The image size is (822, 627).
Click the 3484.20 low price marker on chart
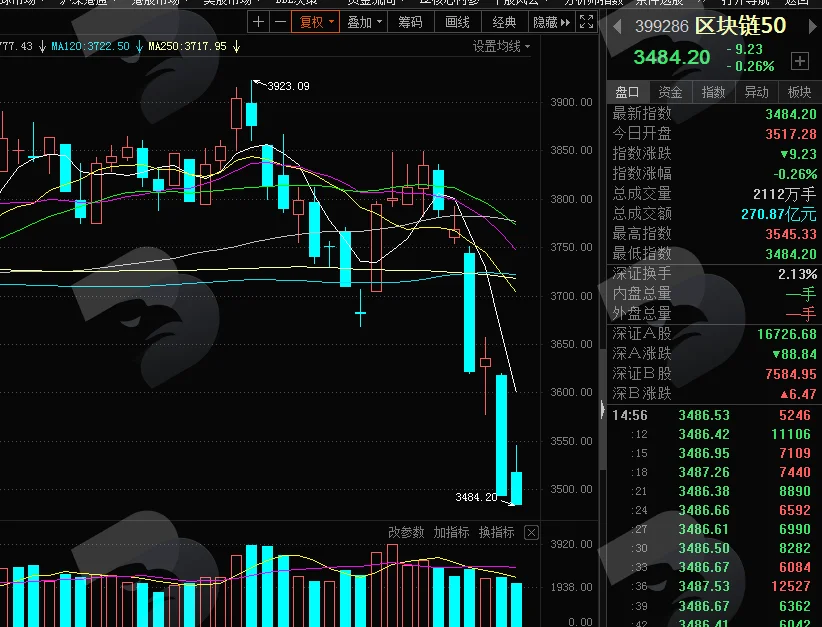[x=476, y=497]
